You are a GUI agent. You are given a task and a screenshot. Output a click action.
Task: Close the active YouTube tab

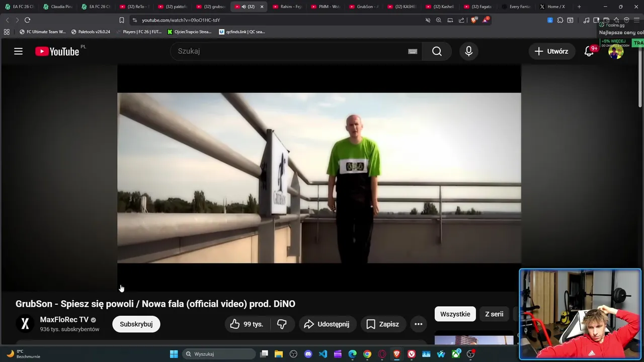[262, 7]
